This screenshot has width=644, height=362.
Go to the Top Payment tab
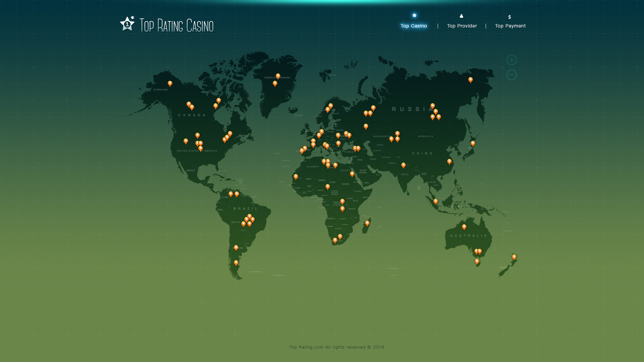(510, 26)
